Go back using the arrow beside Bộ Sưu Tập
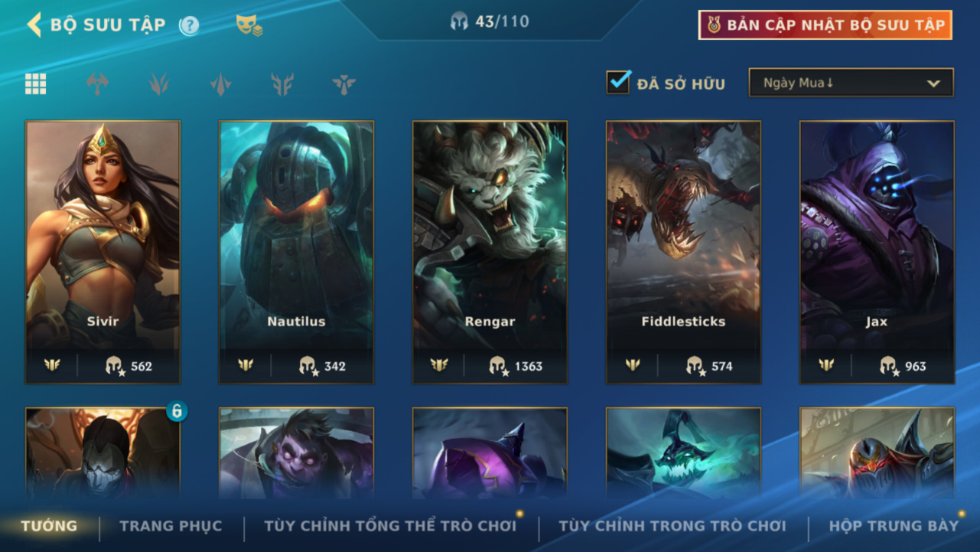The height and width of the screenshot is (552, 980). tap(34, 24)
